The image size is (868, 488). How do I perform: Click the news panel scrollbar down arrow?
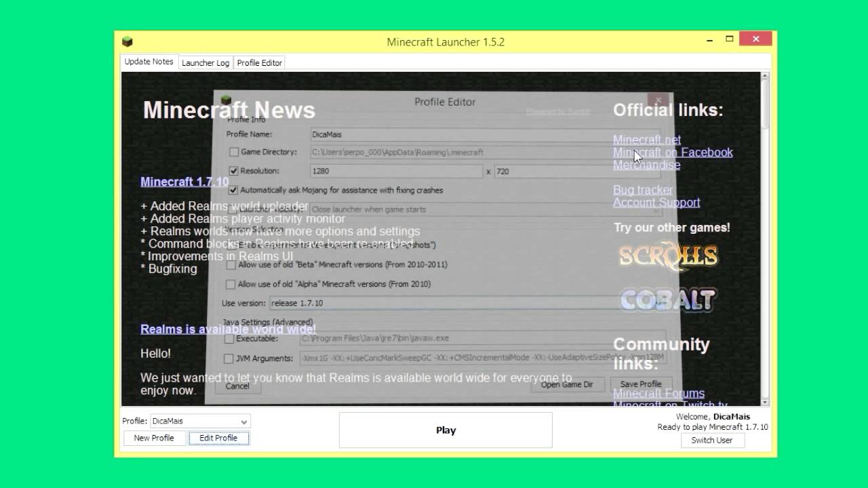click(765, 402)
